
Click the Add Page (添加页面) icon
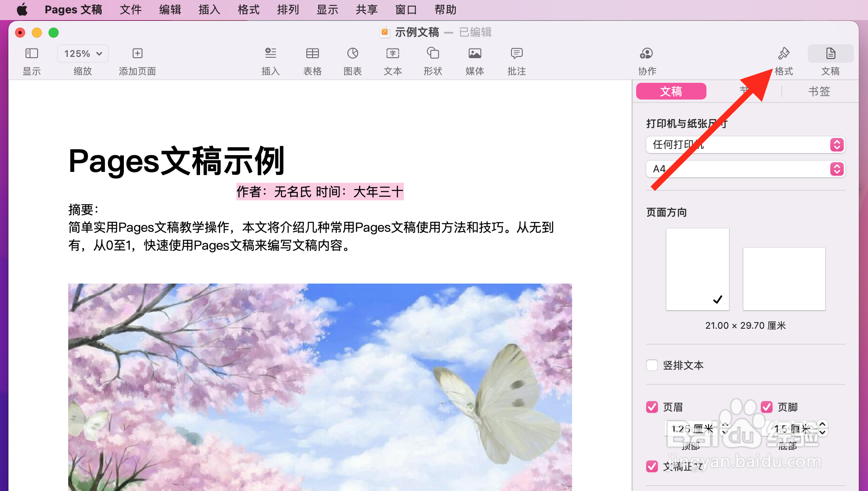point(137,53)
